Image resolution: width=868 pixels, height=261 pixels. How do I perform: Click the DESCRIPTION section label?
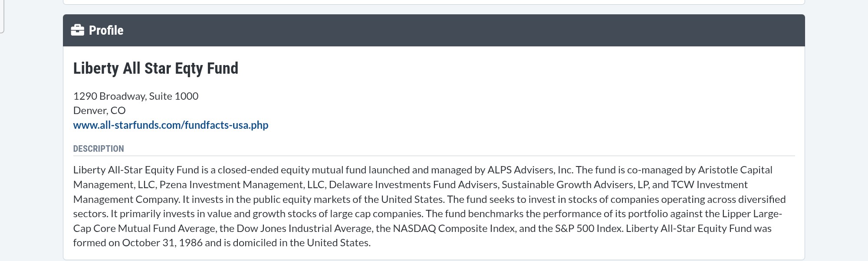click(x=99, y=149)
